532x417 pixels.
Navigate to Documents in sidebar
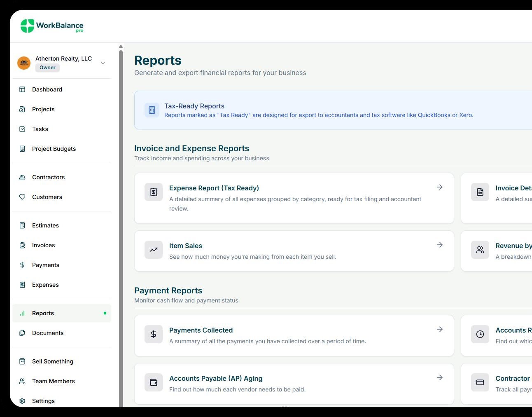coord(48,333)
